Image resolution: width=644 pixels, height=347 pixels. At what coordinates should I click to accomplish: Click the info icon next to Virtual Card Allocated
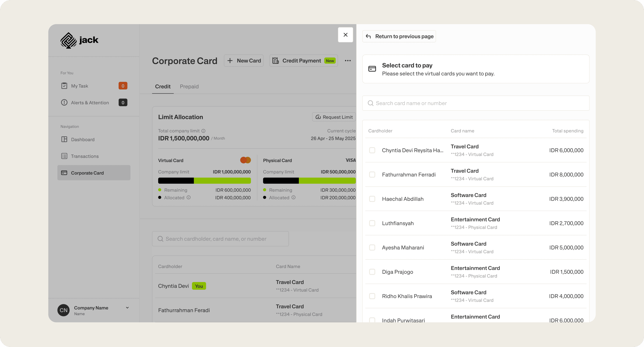click(x=189, y=197)
